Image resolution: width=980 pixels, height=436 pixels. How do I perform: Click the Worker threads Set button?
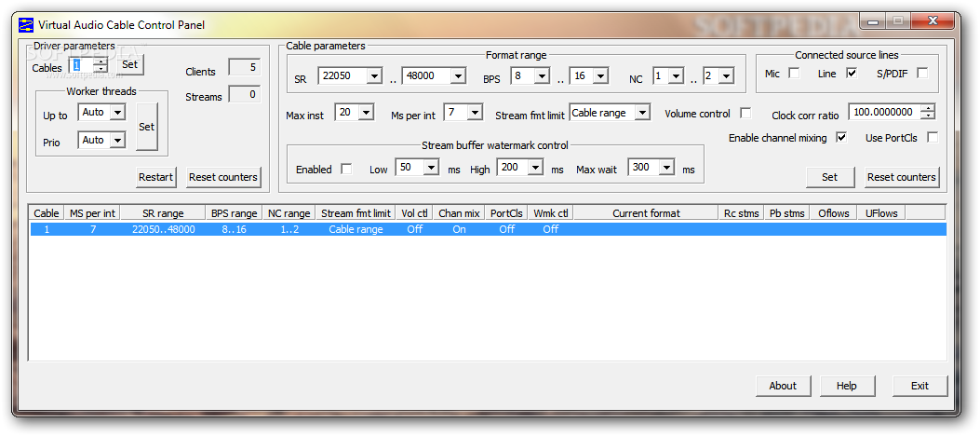pyautogui.click(x=147, y=127)
